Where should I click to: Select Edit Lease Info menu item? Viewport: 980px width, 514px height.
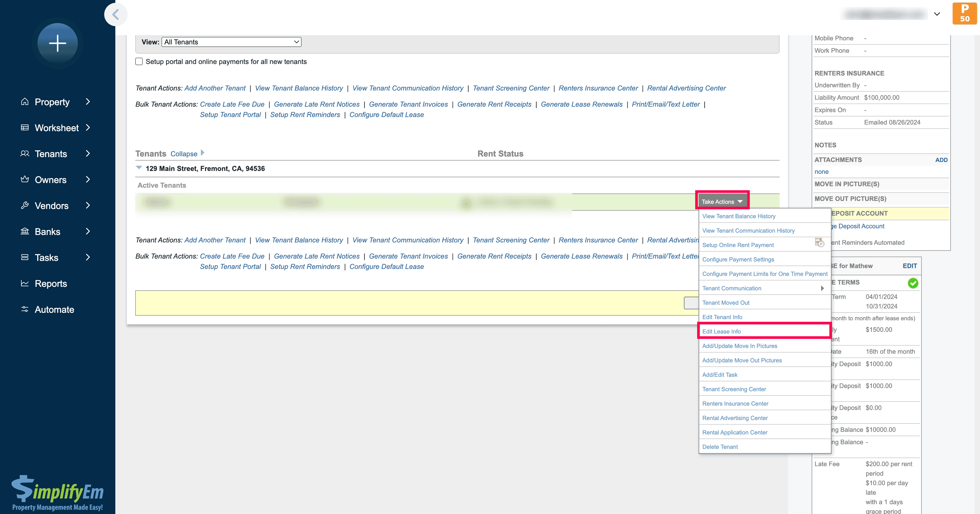tap(721, 332)
